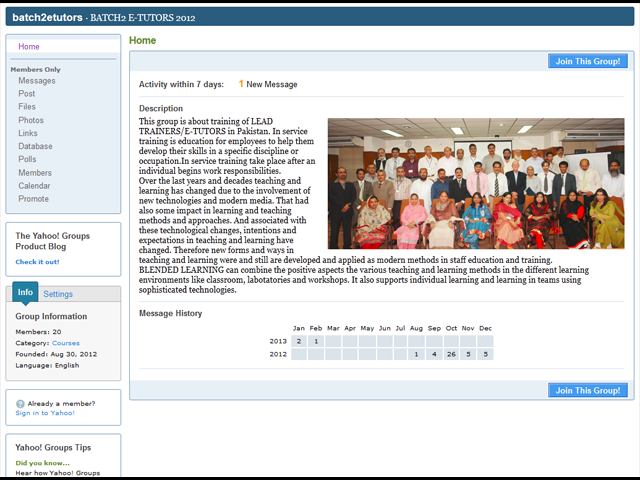Open December 2012 message count 5
The height and width of the screenshot is (480, 640).
coord(485,354)
